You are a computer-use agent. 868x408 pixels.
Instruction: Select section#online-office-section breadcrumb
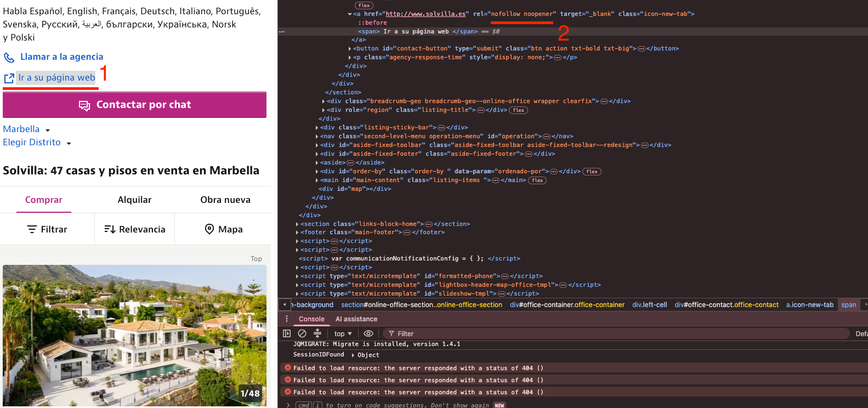click(421, 305)
